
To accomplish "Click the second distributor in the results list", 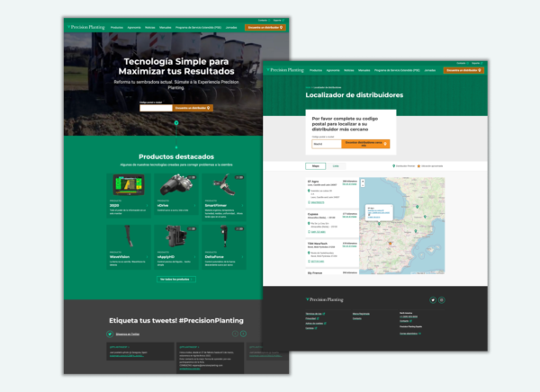I will 332,224.
